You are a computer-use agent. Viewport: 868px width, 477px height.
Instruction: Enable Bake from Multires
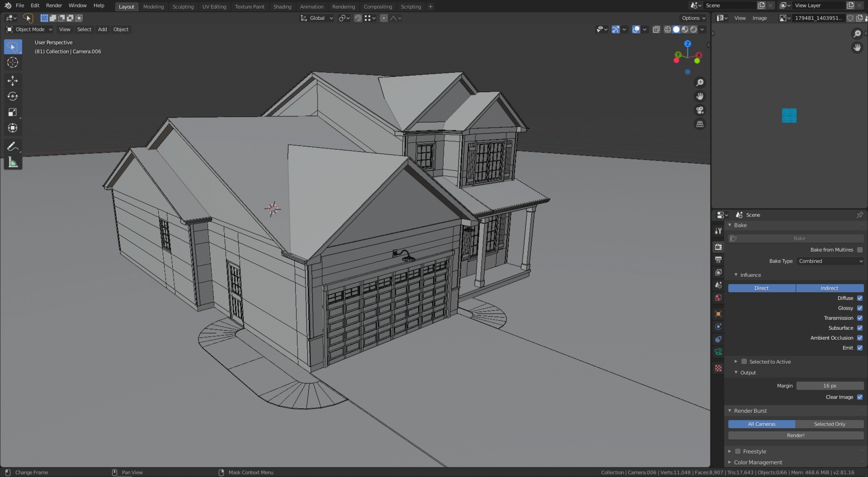pyautogui.click(x=860, y=250)
